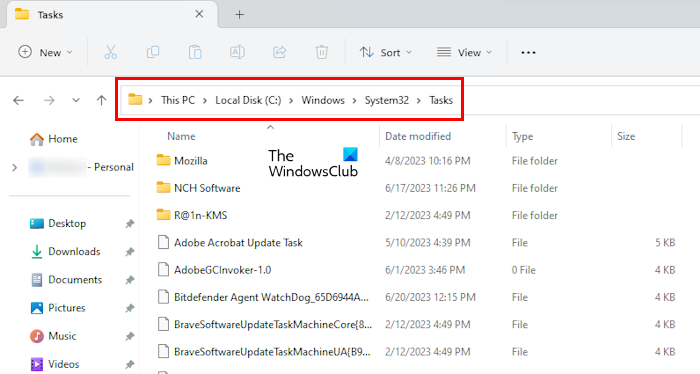Click the Delete trash icon
The height and width of the screenshot is (374, 700).
(x=321, y=52)
